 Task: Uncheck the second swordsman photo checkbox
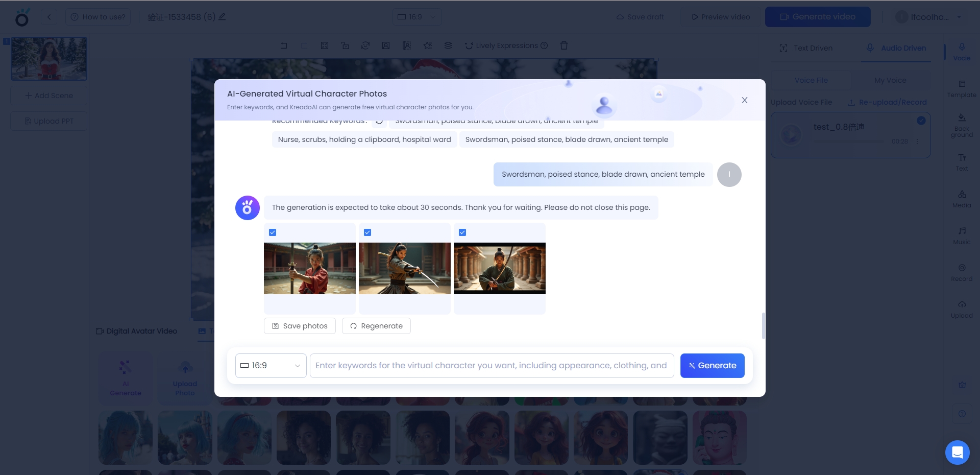(367, 232)
